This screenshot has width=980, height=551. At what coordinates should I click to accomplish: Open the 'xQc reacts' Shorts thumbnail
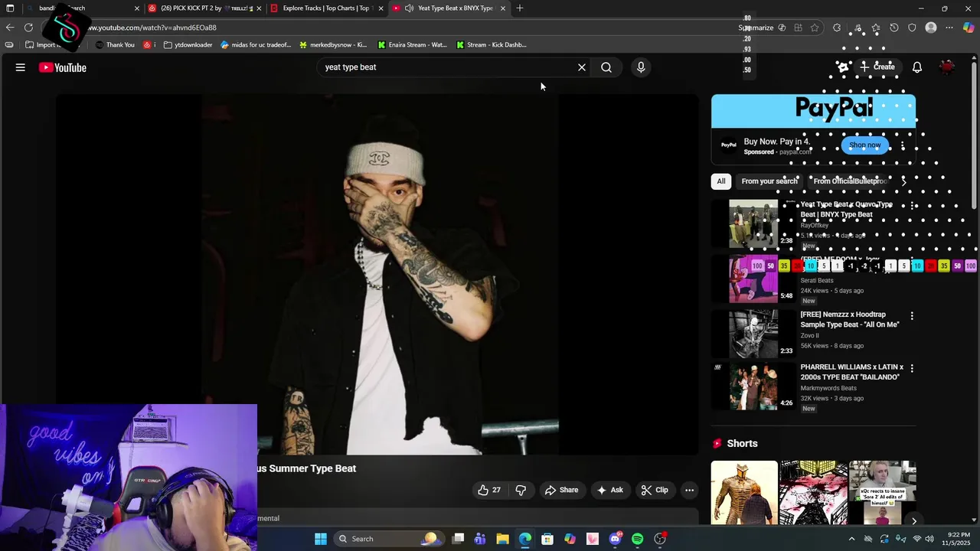pos(883,493)
